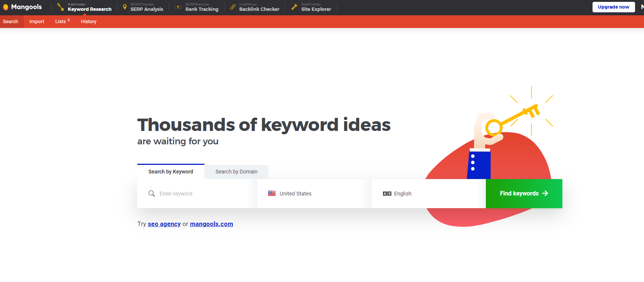Screen dimensions: 644x282
Task: Click the United States flag icon
Action: pos(272,193)
